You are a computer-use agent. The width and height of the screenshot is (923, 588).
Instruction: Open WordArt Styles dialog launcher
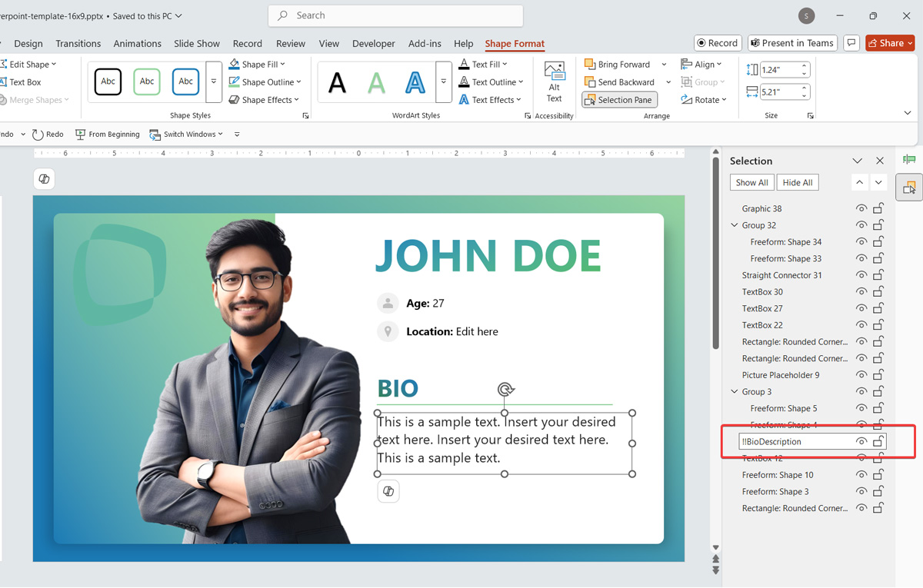coord(528,116)
